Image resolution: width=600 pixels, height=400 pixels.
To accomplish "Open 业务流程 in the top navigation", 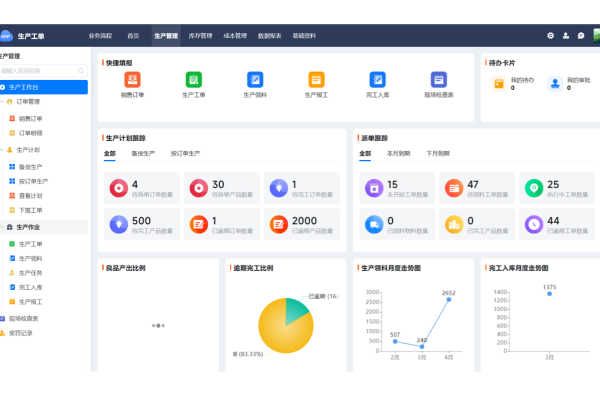I will pos(100,36).
